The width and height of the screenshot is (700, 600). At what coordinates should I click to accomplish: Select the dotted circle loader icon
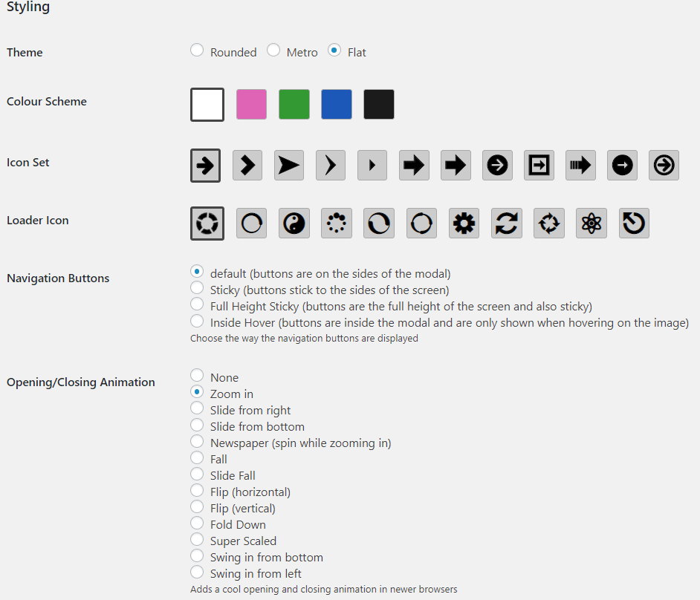click(x=337, y=223)
